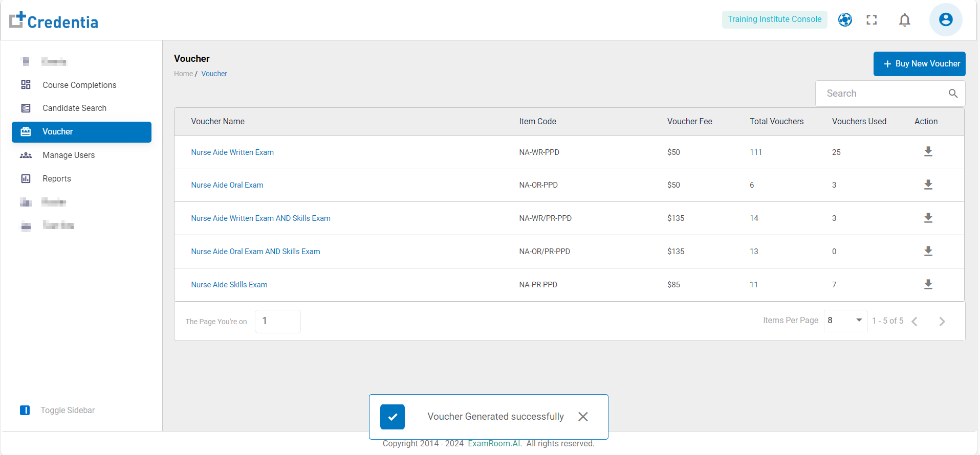Download vouchers for Nurse Aide Skills Exam
Viewport: 980px width, 455px height.
(x=928, y=285)
